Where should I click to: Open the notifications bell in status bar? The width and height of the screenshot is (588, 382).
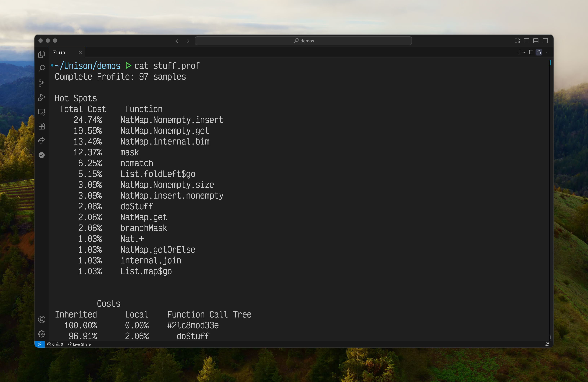point(547,344)
